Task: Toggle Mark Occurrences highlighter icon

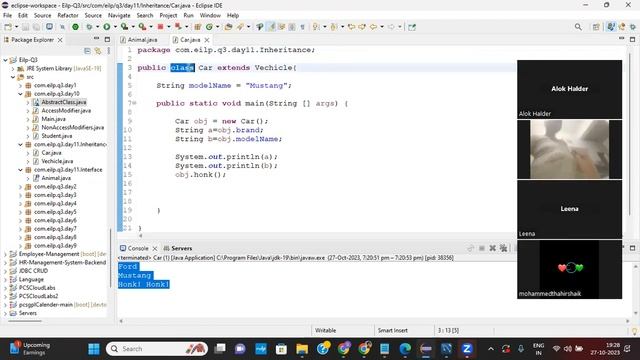Action: click(x=271, y=27)
